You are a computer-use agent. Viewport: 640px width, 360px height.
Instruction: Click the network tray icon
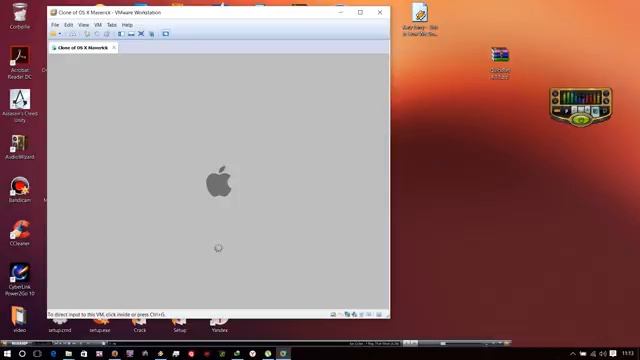tap(593, 354)
